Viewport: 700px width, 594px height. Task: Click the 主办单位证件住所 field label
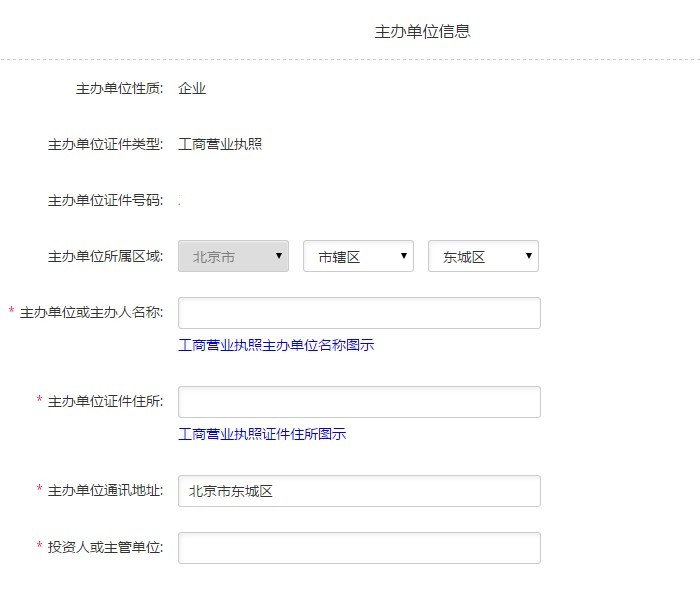click(x=105, y=401)
